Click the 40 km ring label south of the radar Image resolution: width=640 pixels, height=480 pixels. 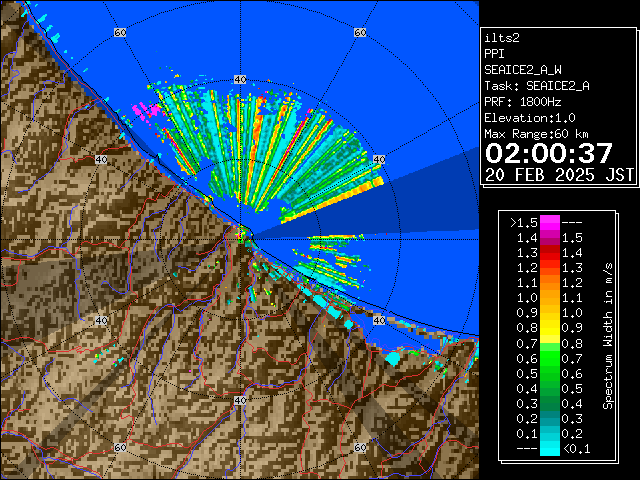(x=240, y=400)
